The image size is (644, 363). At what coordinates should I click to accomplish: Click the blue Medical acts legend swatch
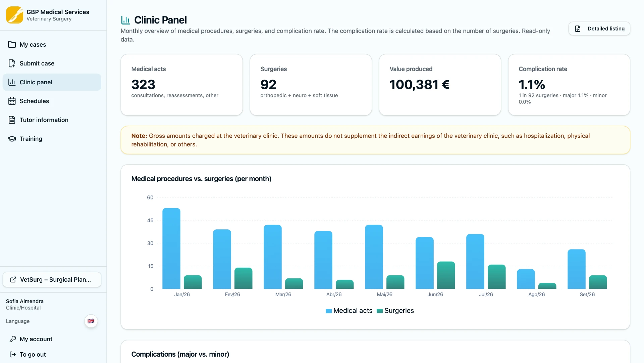329,311
